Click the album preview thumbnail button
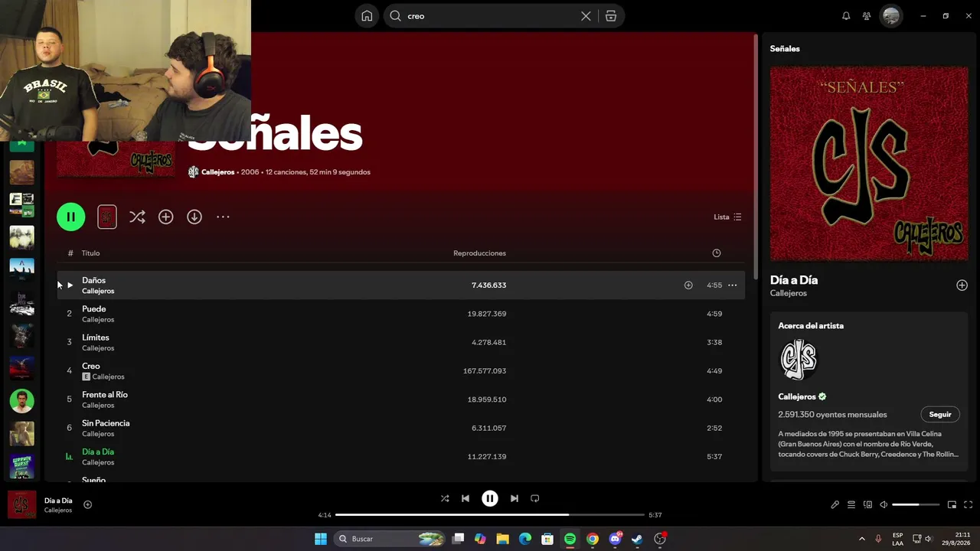The width and height of the screenshot is (980, 551). click(107, 217)
